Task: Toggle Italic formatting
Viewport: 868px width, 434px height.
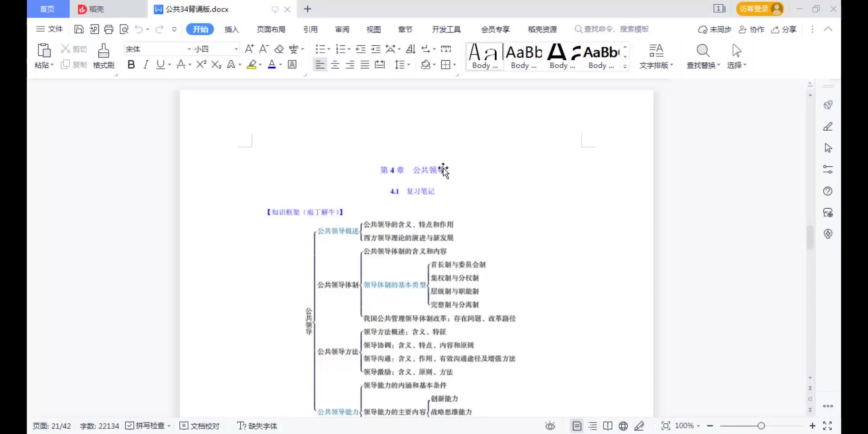Action: point(146,64)
